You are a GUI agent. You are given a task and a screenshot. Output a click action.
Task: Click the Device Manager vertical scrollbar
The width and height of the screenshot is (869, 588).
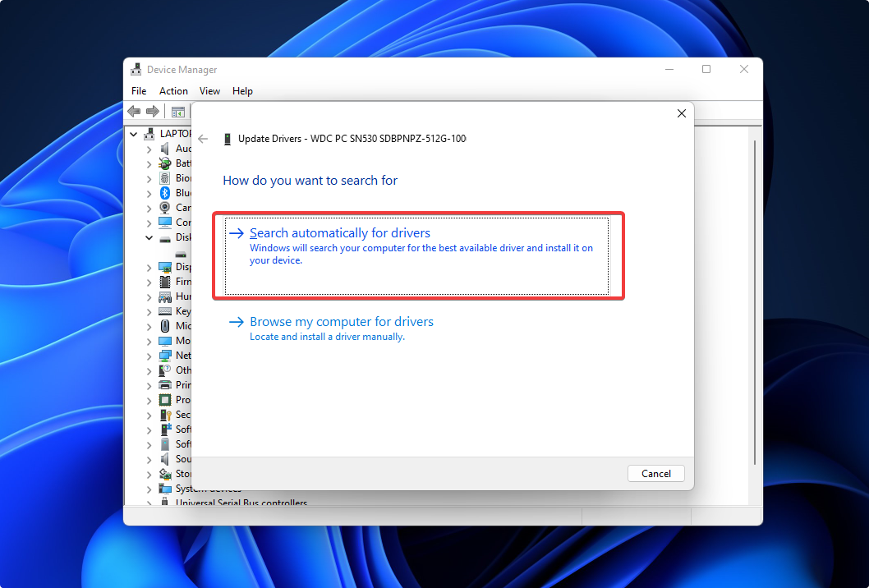(755, 302)
